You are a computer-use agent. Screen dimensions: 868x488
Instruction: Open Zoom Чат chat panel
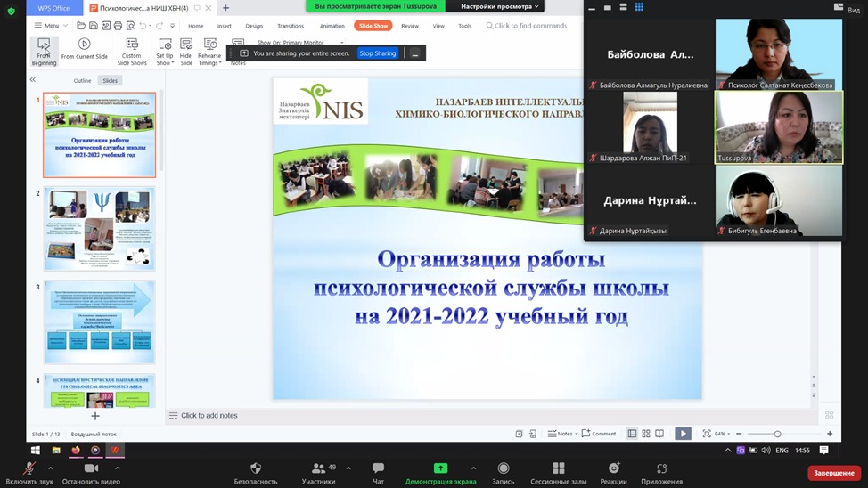coord(378,468)
